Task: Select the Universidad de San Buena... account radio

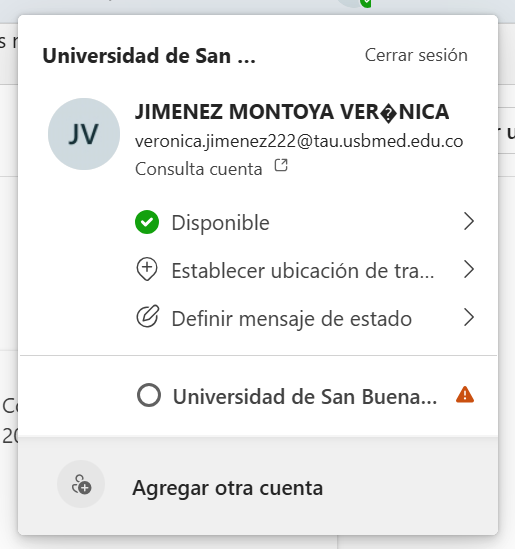Action: [x=149, y=396]
